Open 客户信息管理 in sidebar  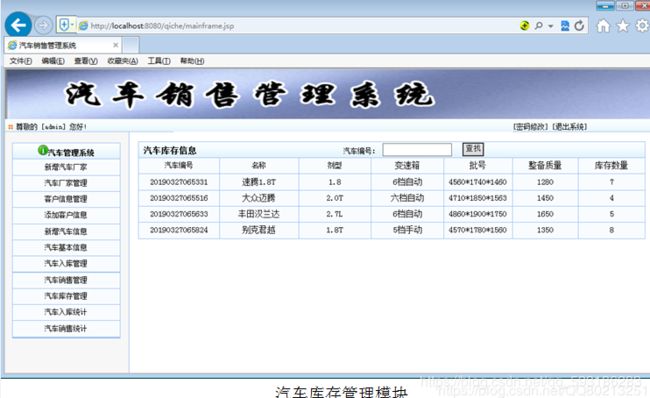tap(66, 199)
